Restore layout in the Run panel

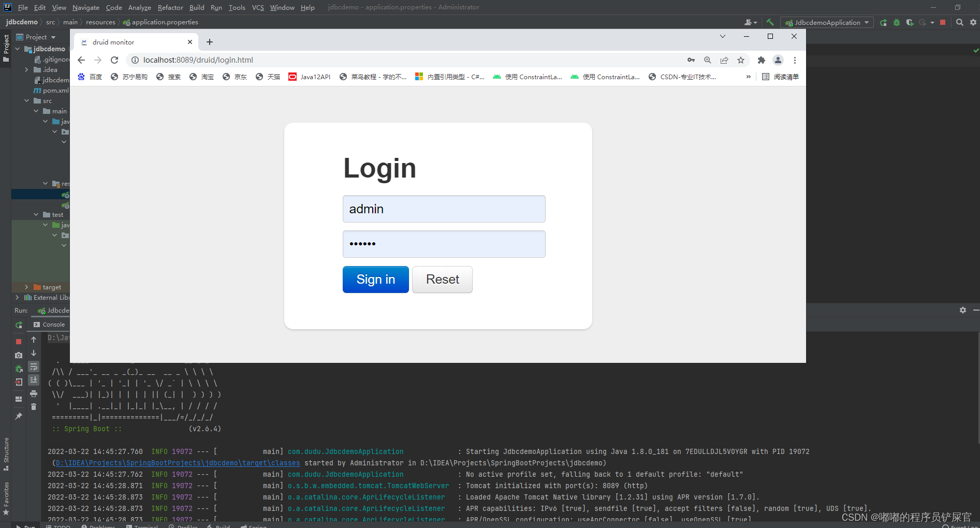(x=19, y=399)
